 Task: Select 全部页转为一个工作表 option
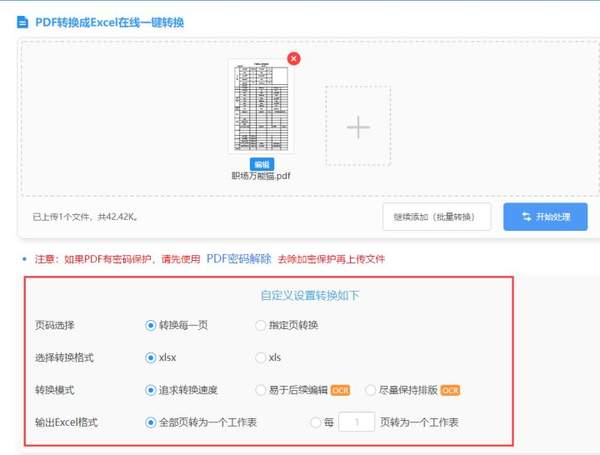coord(151,422)
